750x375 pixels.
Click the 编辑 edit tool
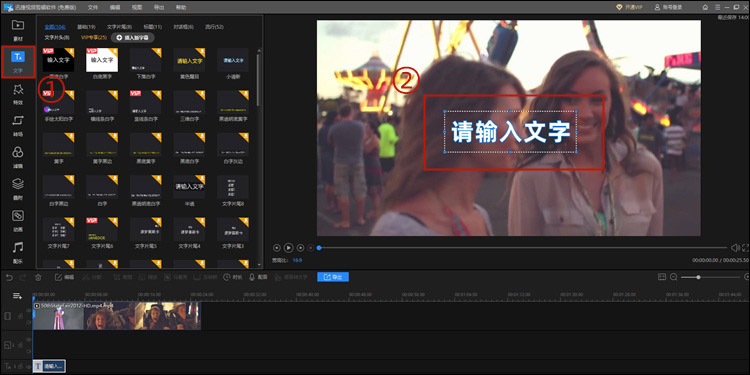pos(64,277)
